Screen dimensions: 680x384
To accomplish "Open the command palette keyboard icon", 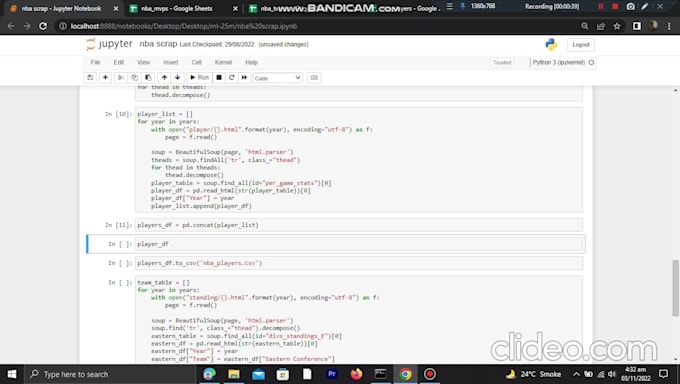I will click(x=314, y=78).
